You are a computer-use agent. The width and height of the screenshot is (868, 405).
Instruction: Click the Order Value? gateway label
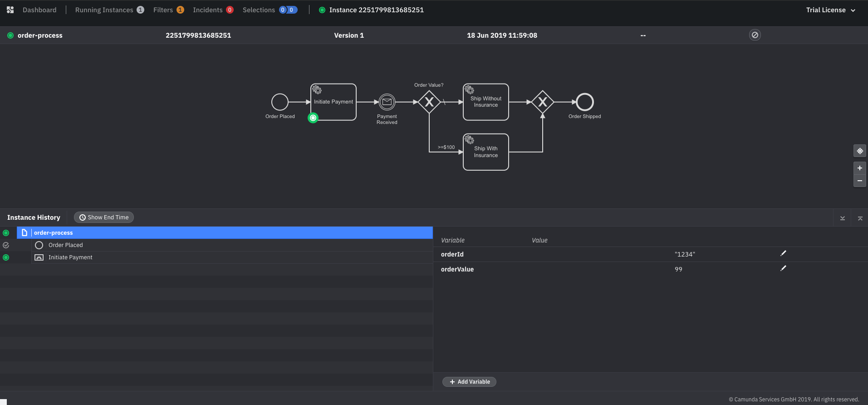click(429, 85)
